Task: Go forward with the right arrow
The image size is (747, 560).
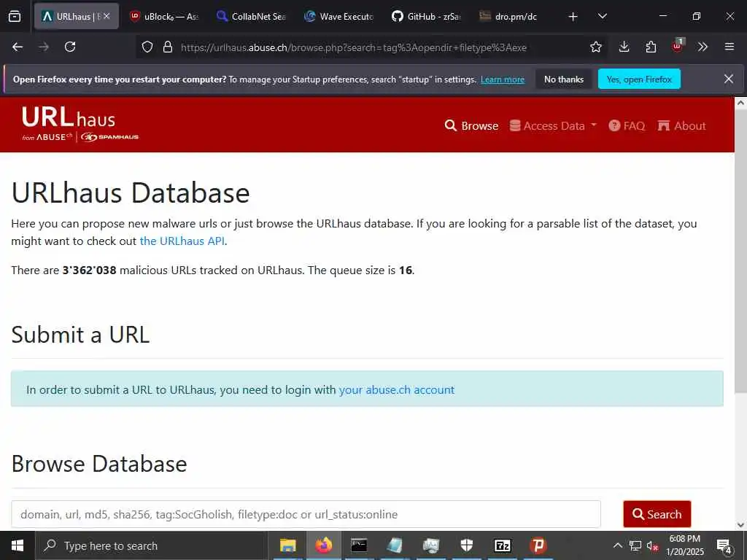Action: click(x=44, y=47)
